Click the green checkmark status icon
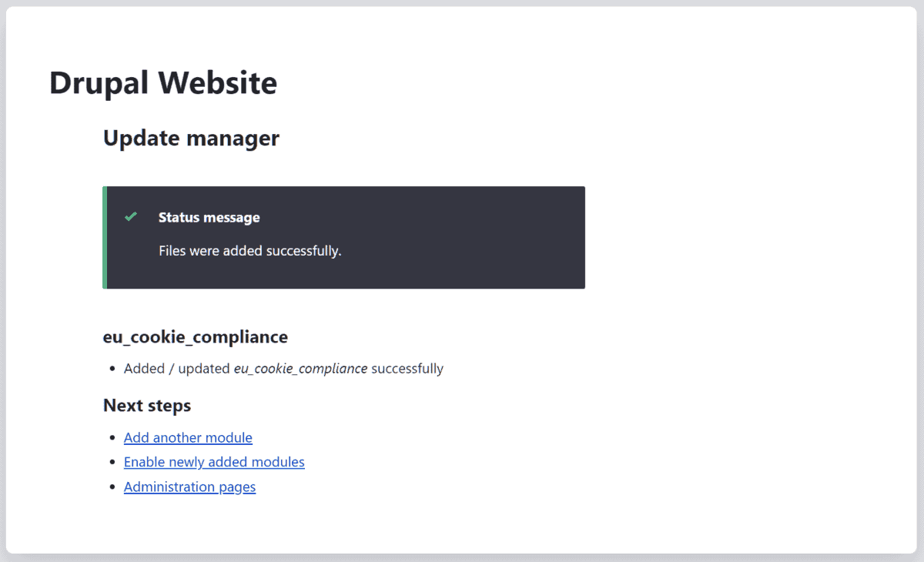Viewport: 924px width, 562px height. 131,216
